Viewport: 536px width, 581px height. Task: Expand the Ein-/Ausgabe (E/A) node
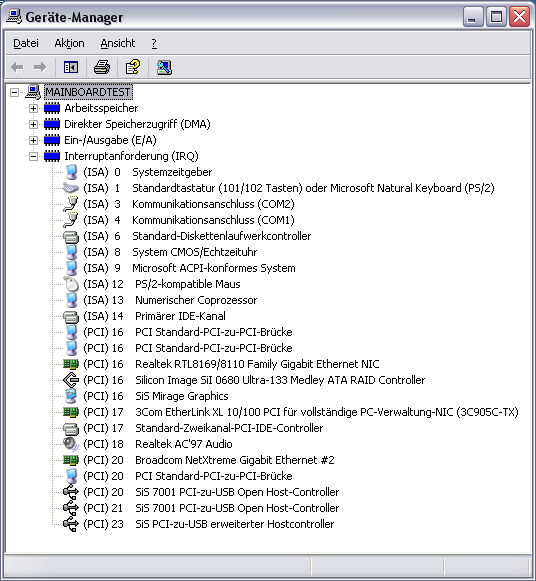[33, 140]
